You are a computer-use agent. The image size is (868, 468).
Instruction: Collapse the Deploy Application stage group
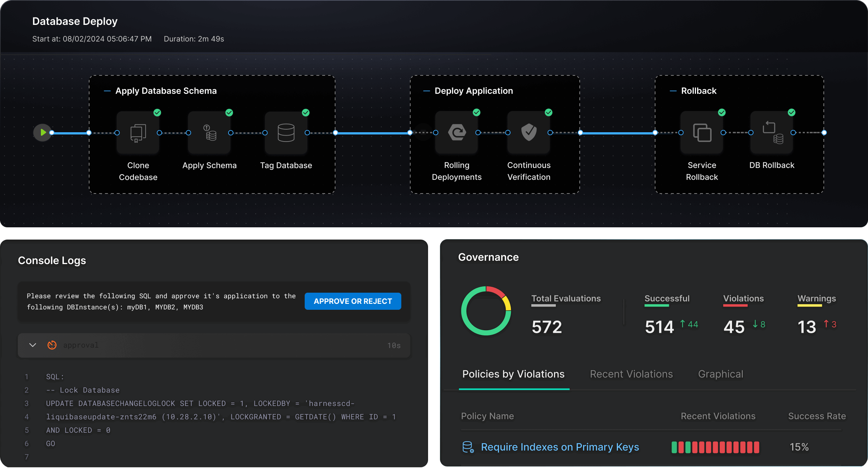427,91
